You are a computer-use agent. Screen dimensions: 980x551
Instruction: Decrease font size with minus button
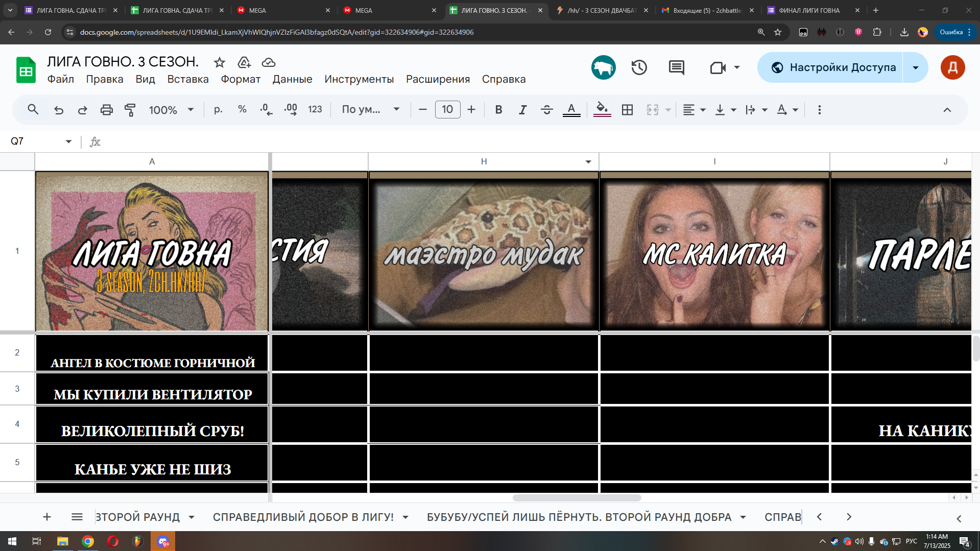[x=422, y=109]
